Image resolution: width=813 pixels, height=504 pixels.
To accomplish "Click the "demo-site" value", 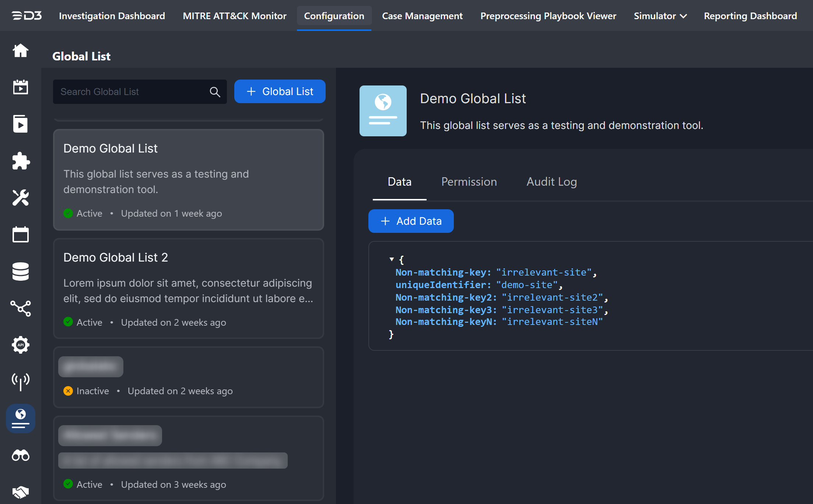I will 527,285.
